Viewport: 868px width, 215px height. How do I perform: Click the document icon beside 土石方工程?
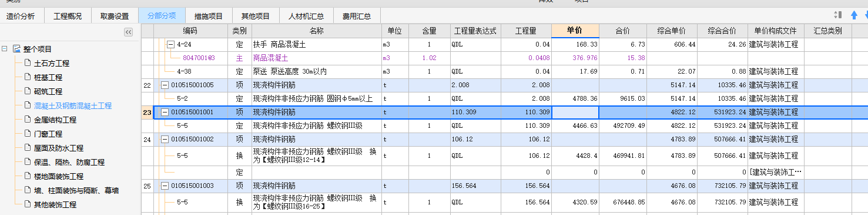click(27, 63)
